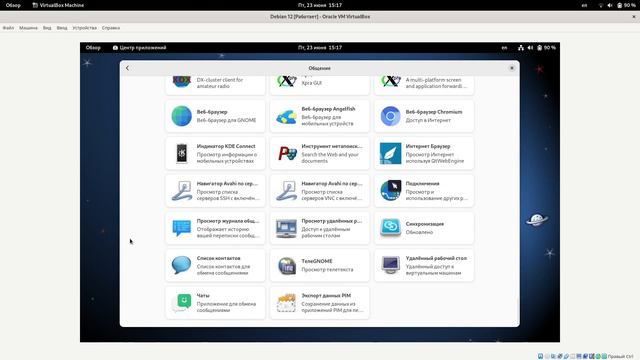
Task: Open Навигатор Avahi for VNC servers icon
Action: (286, 191)
